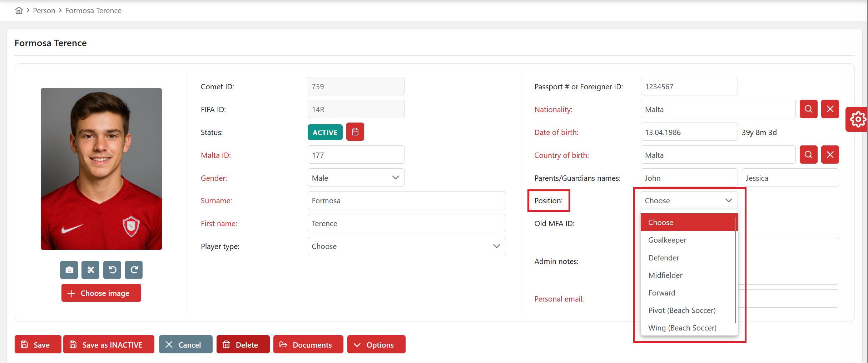Clear Nationality using the red X icon
The width and height of the screenshot is (868, 363).
pyautogui.click(x=830, y=109)
